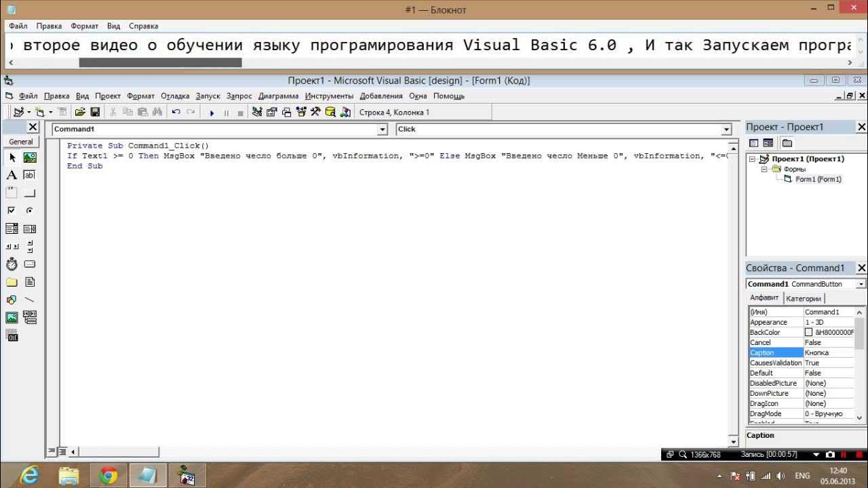Open the Click procedure dropdown
Image resolution: width=868 pixels, height=488 pixels.
point(726,129)
